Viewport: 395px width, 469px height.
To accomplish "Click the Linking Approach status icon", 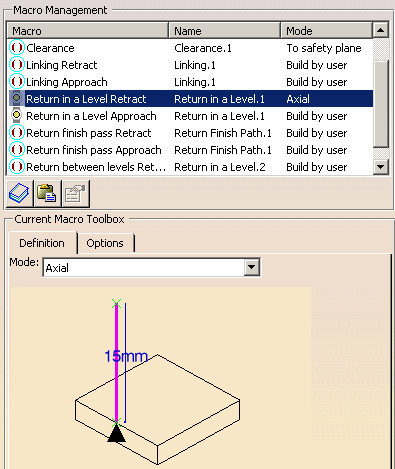I will [x=16, y=82].
